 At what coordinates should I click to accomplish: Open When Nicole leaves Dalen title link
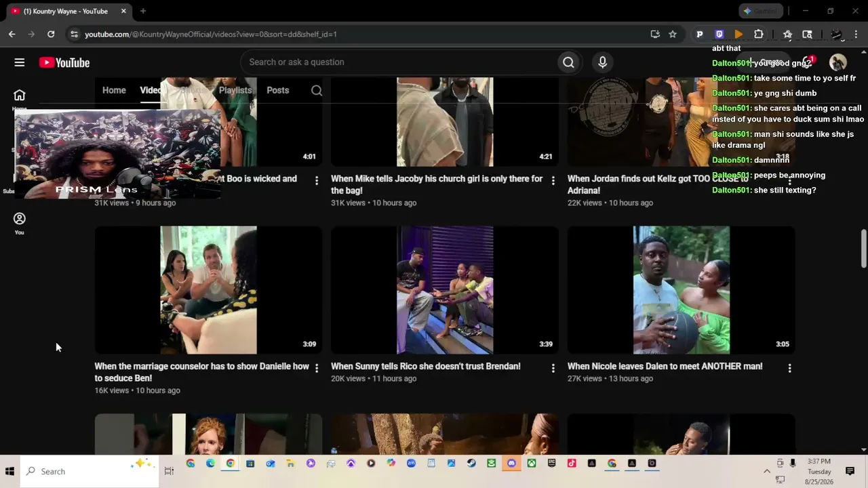point(665,366)
